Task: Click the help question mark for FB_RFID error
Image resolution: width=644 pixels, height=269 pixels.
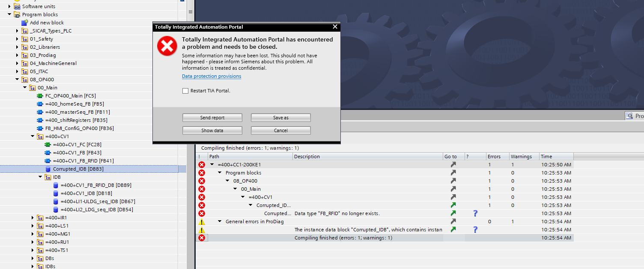Action: click(475, 213)
